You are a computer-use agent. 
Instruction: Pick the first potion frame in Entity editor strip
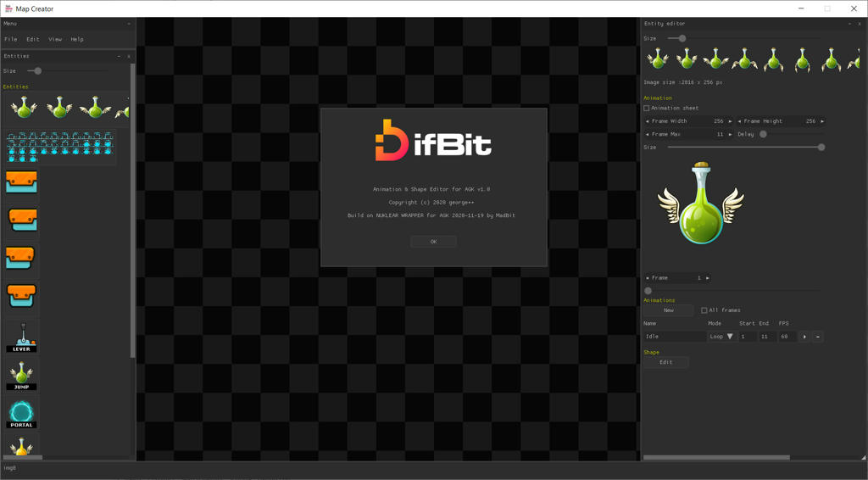point(658,59)
